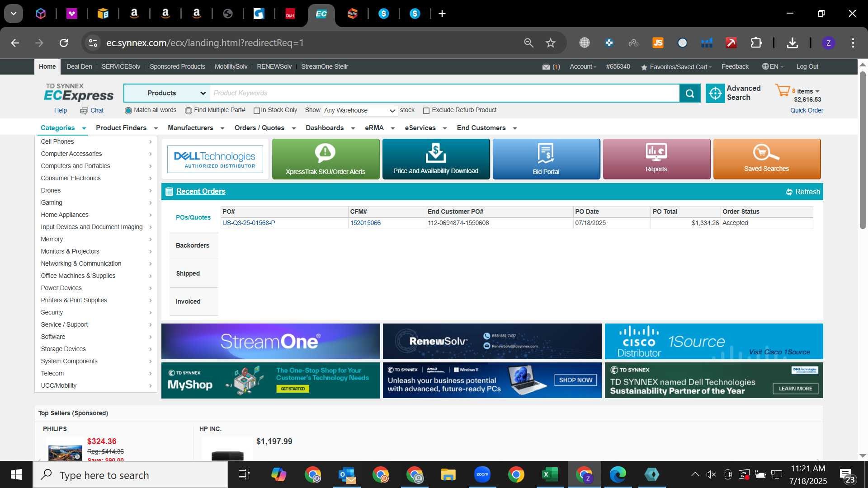Open the messages envelope icon
Viewport: 868px width, 488px height.
pos(546,67)
